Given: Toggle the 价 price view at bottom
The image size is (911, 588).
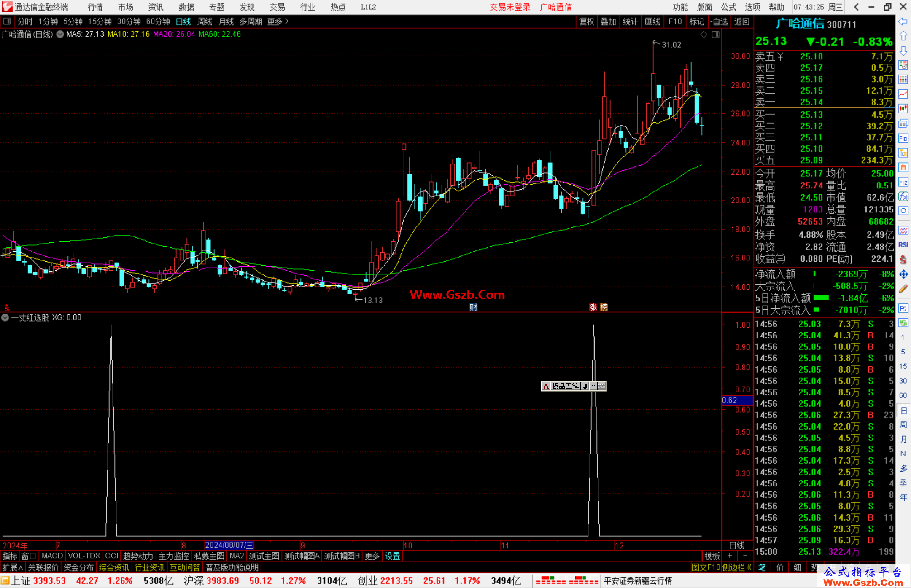Looking at the screenshot, I should pyautogui.click(x=780, y=567).
